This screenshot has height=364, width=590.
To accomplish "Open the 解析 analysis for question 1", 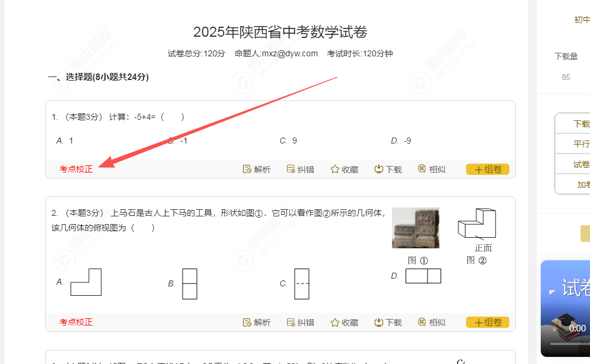I will 257,169.
